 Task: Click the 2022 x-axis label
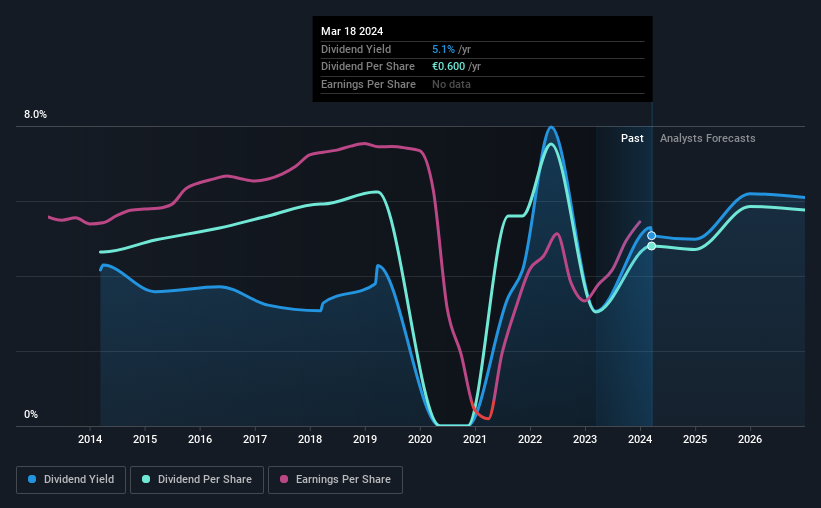click(530, 439)
